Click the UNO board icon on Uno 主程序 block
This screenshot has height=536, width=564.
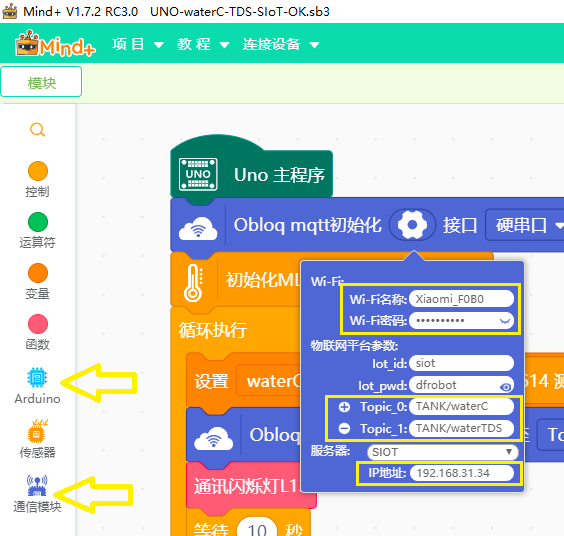[x=198, y=174]
